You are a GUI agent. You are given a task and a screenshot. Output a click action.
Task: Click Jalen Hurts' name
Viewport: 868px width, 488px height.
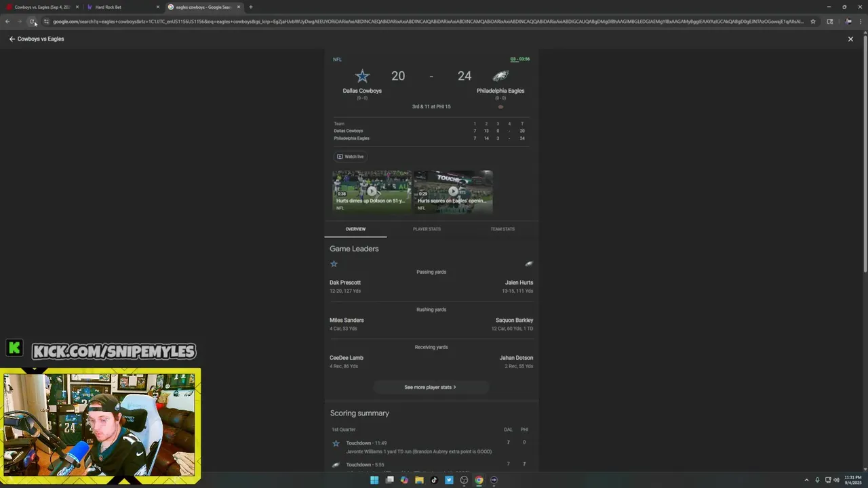tap(519, 283)
